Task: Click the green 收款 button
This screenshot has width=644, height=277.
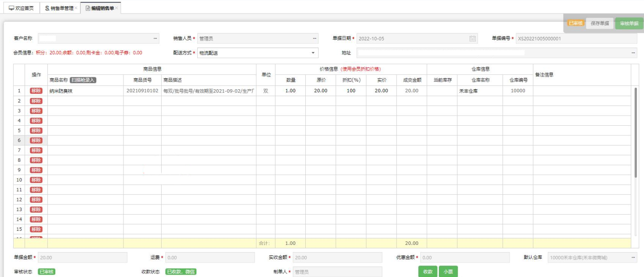Action: (428, 272)
